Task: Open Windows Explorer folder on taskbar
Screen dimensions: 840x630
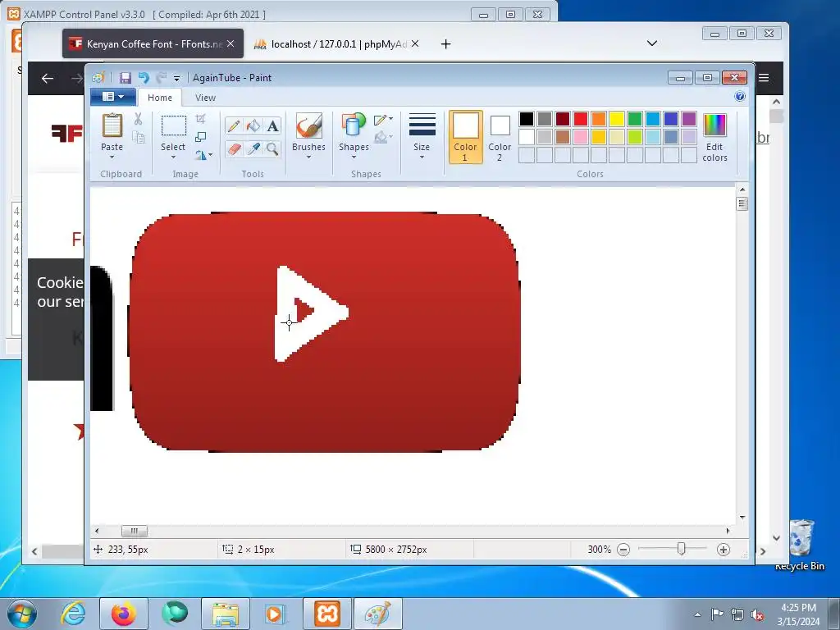Action: click(x=225, y=614)
